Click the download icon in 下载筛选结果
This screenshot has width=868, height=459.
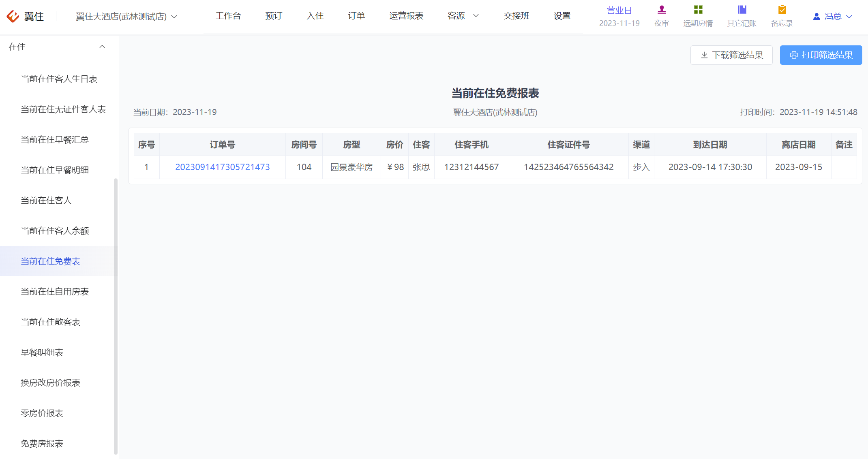point(704,55)
